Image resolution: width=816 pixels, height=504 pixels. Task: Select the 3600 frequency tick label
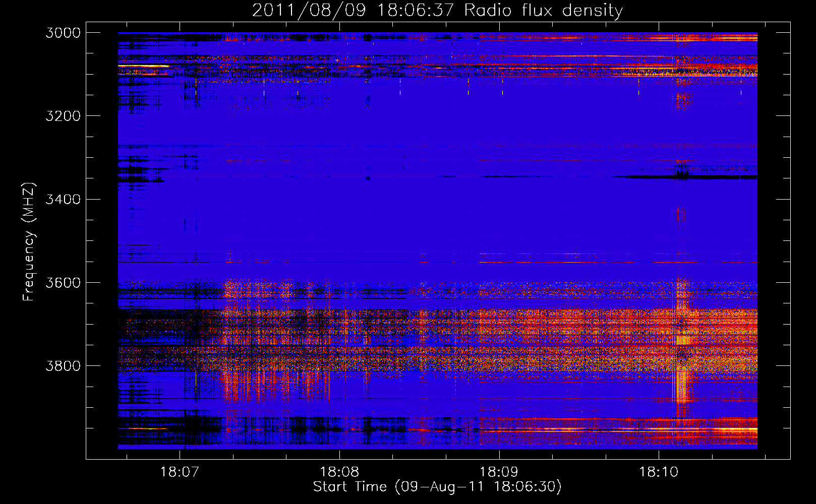point(63,282)
